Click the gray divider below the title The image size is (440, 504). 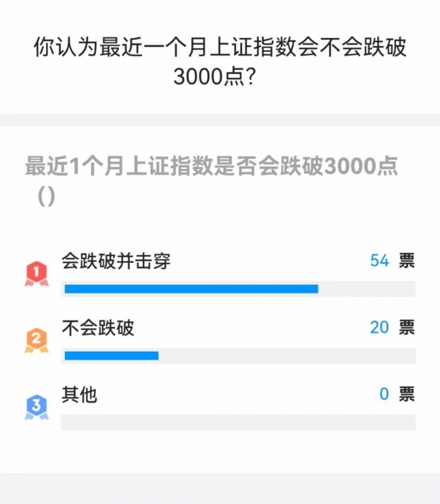[220, 120]
